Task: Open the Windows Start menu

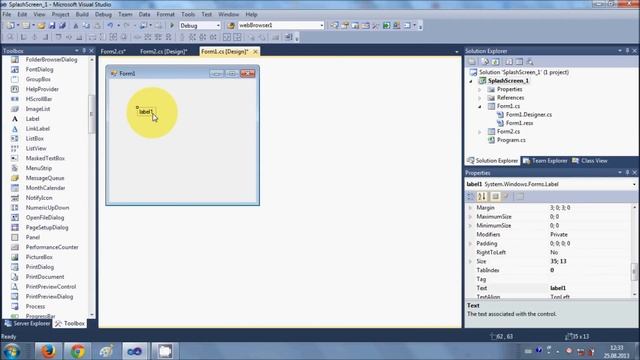Action: 11,351
